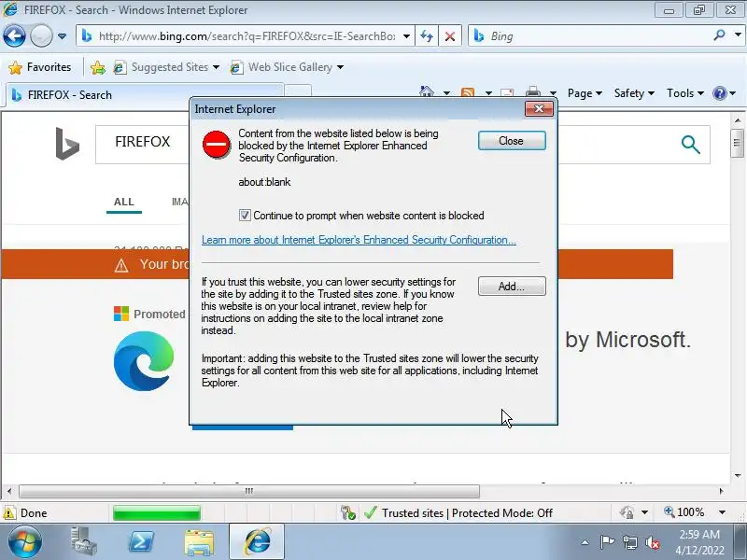The width and height of the screenshot is (747, 560).
Task: Click the red Stop loading icon
Action: point(449,36)
